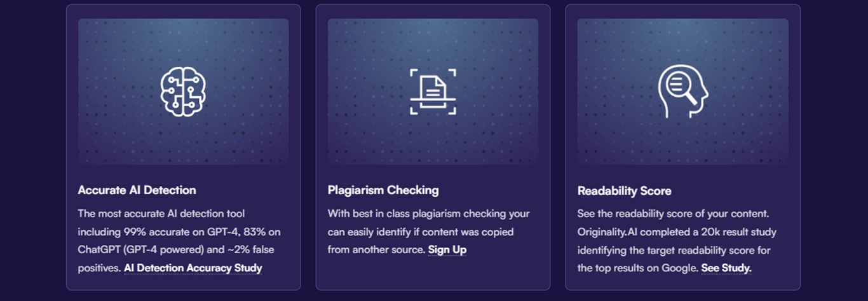
Task: Click the brain circuit AI detection icon
Action: click(x=183, y=92)
